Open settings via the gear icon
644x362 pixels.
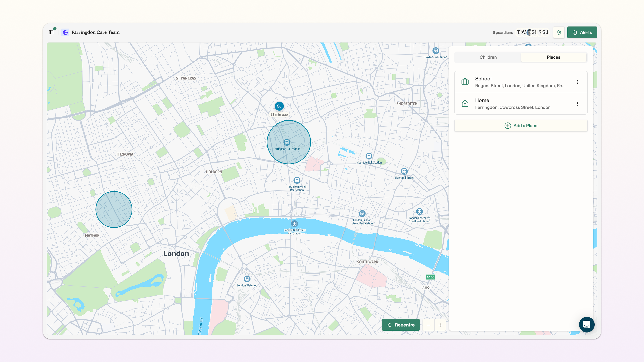point(559,33)
